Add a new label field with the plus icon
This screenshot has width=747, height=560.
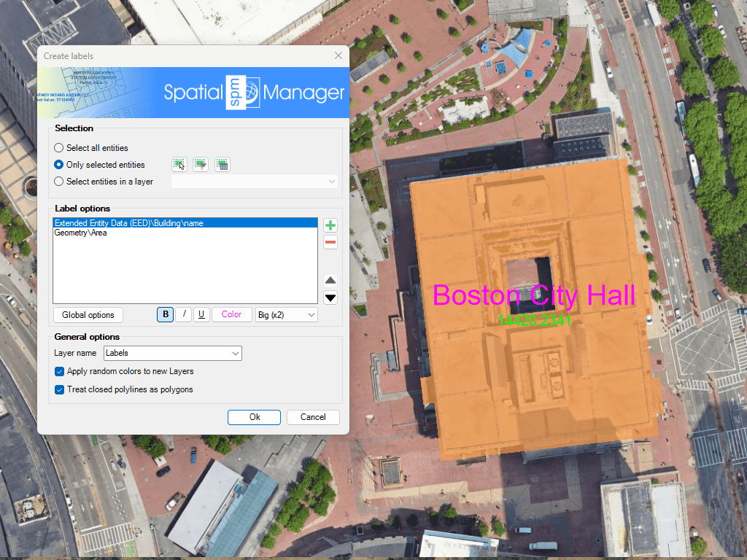330,225
